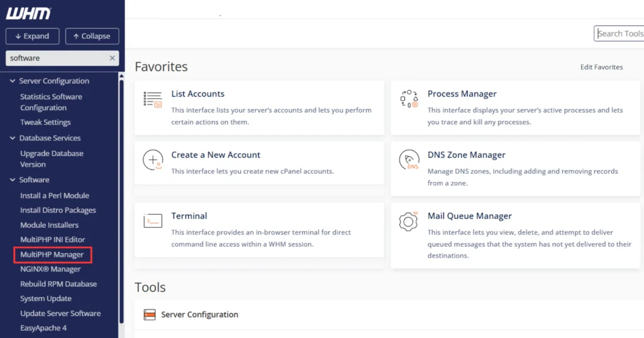Open the List Accounts link
Viewport: 644px width, 338px height.
tap(197, 94)
